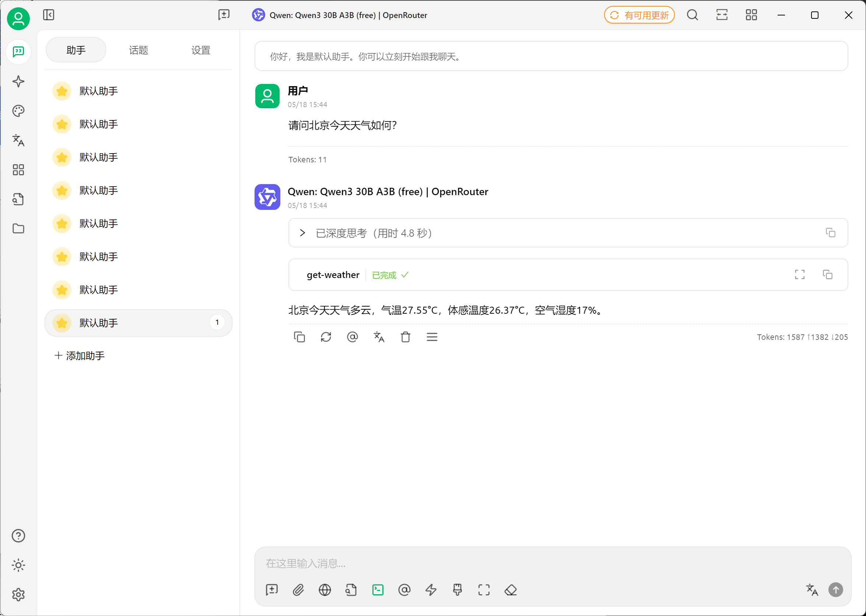Click the message input field
866x616 pixels.
(531, 563)
